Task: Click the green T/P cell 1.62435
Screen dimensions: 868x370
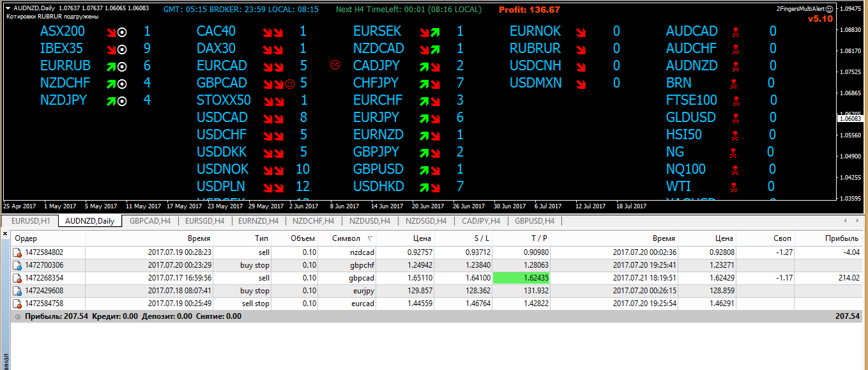Action: pos(522,278)
